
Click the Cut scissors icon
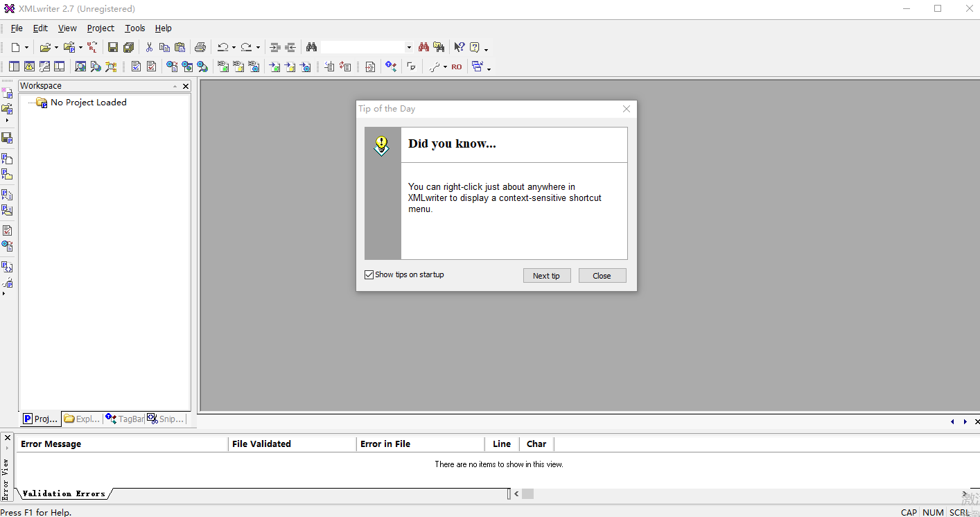(148, 47)
